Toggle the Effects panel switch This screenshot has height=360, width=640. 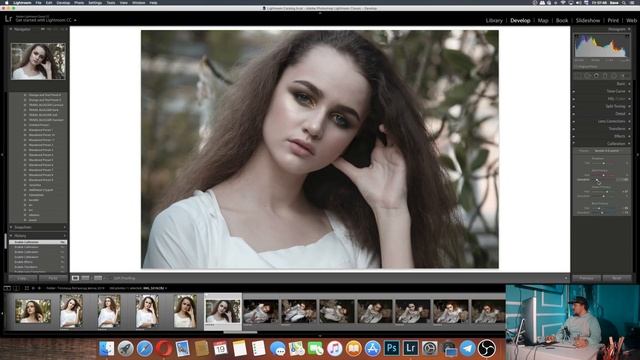[574, 136]
